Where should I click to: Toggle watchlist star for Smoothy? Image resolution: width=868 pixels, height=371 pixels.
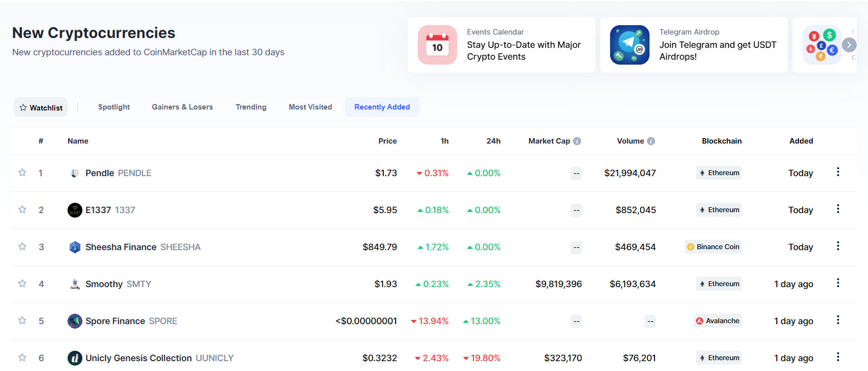[22, 284]
